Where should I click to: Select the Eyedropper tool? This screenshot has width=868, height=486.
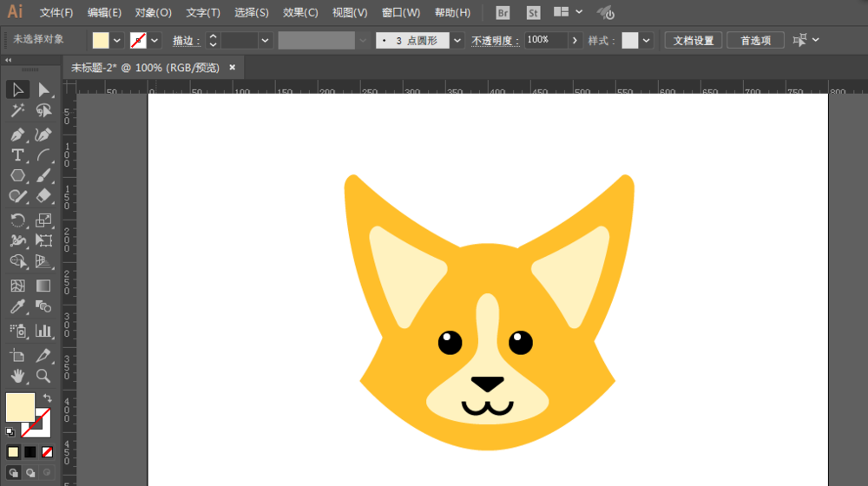(x=17, y=307)
